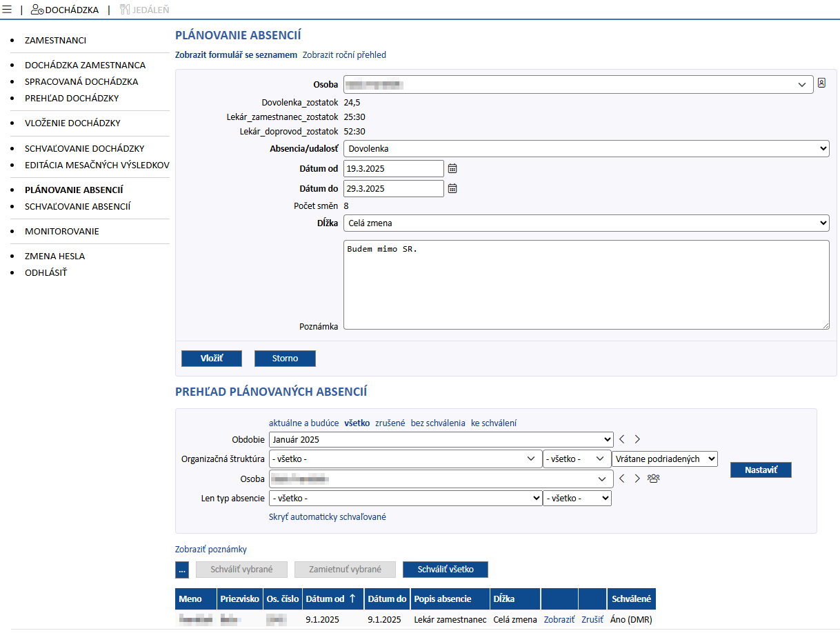Select the zrušené filter tab
The height and width of the screenshot is (633, 840).
[390, 423]
